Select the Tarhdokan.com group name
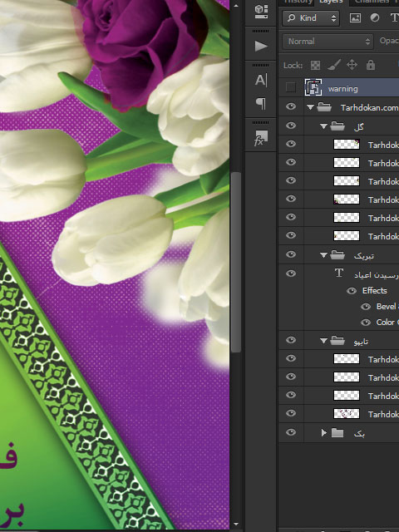The width and height of the screenshot is (399, 532). tap(369, 108)
